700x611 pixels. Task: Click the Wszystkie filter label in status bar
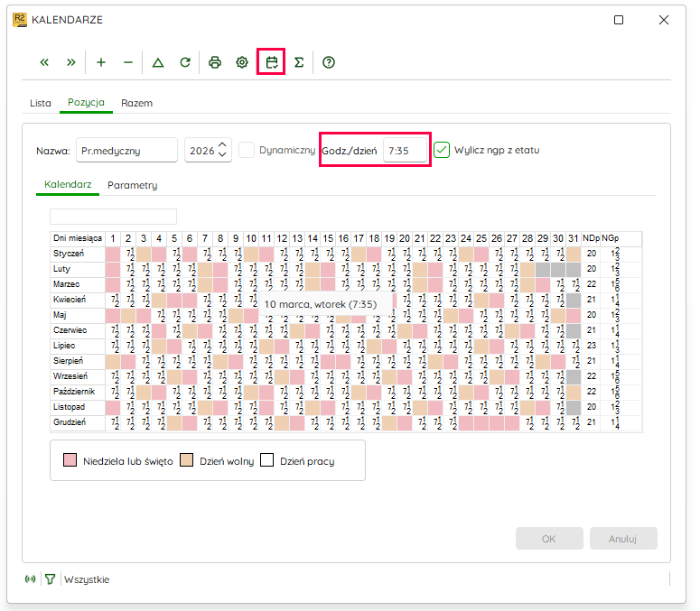point(87,579)
